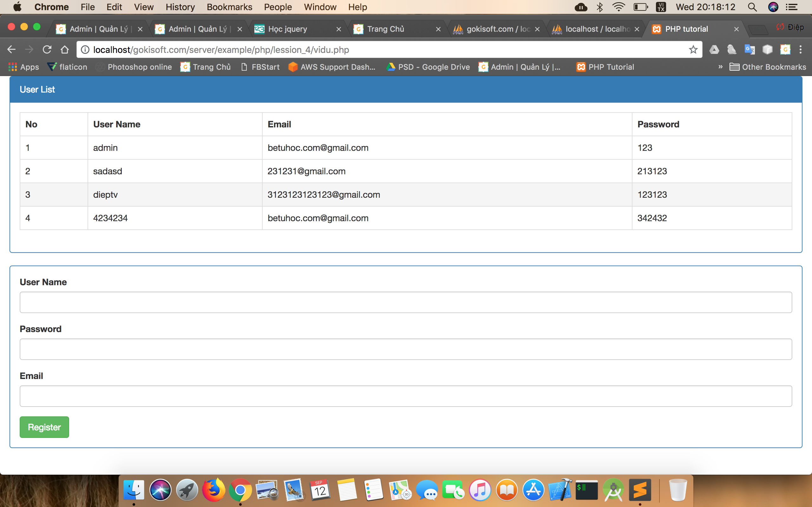Open Chrome three-dot menu
Image resolution: width=812 pixels, height=507 pixels.
click(x=801, y=50)
